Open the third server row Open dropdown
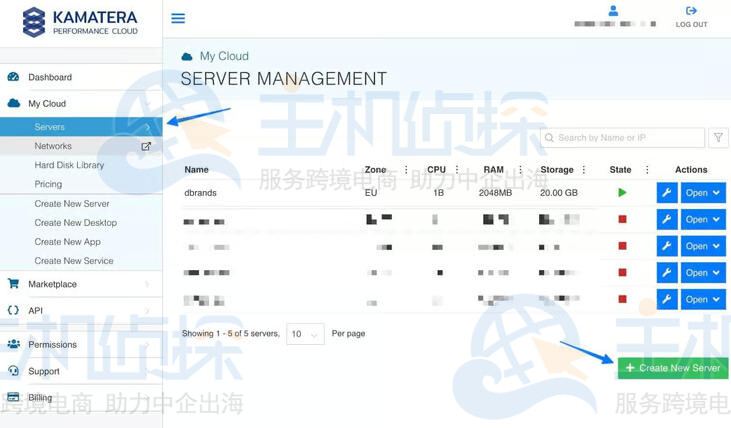The image size is (731, 428). point(703,246)
